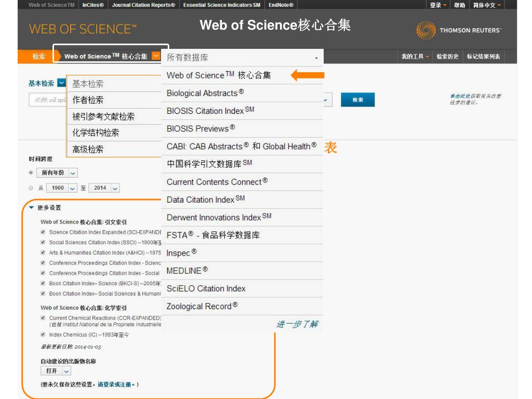This screenshot has height=399, width=532.
Task: Click the 帮助 link
Action: click(459, 5)
